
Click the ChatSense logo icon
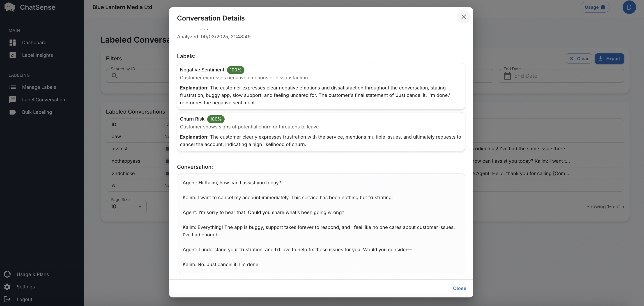(x=10, y=7)
